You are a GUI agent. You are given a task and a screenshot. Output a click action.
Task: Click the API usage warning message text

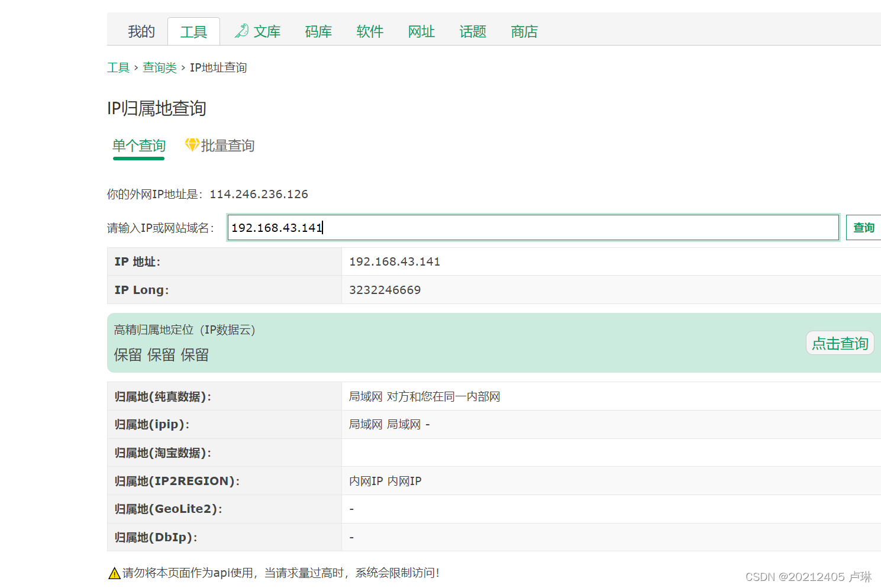281,573
